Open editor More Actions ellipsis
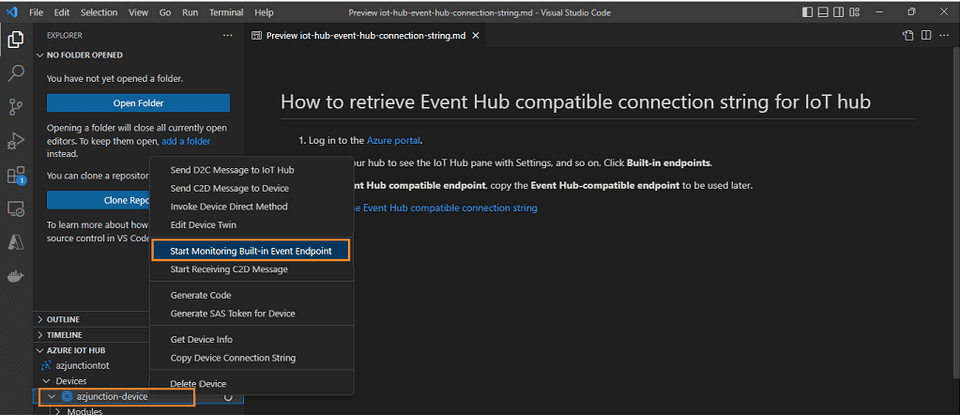960x416 pixels. pos(944,36)
